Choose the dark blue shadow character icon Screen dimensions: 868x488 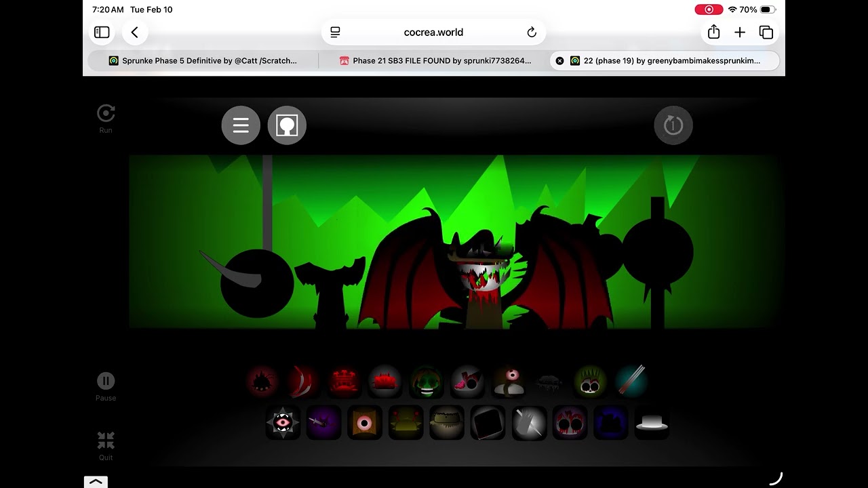[x=611, y=423]
